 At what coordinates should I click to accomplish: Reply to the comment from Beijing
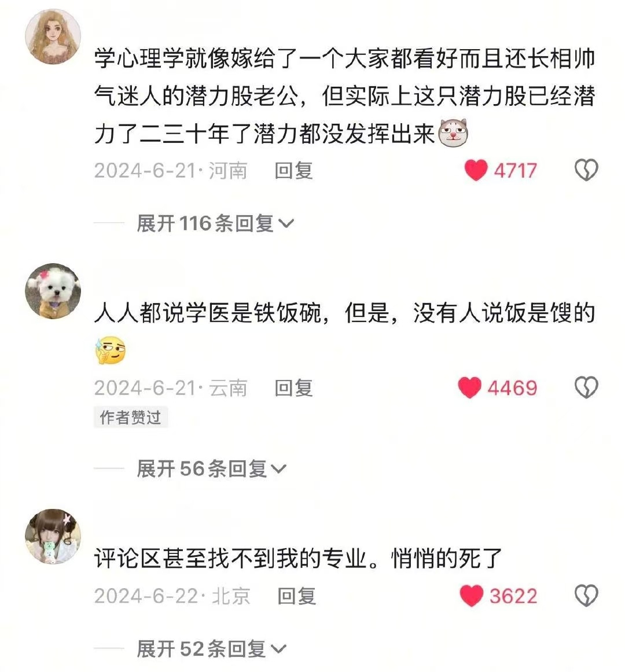(x=296, y=596)
